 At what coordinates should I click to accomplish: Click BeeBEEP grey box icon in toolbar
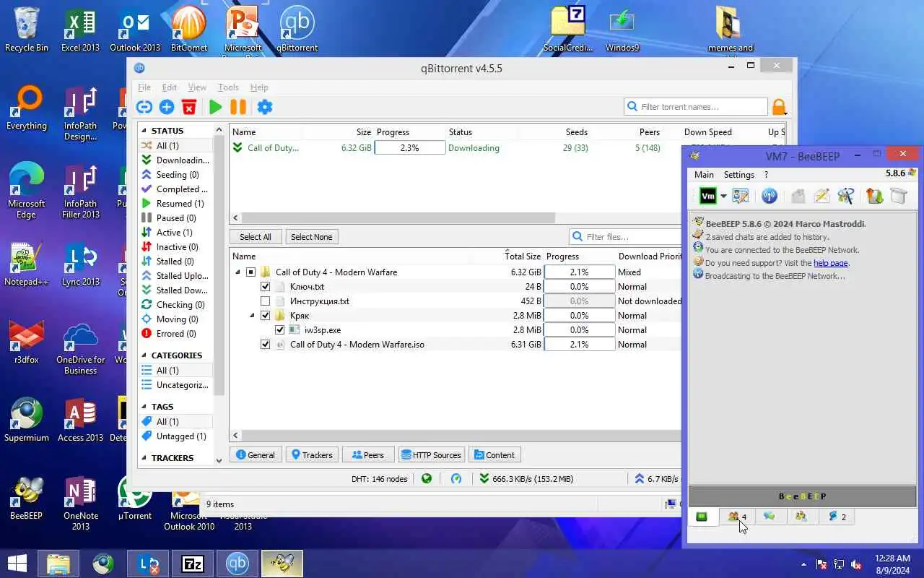898,196
